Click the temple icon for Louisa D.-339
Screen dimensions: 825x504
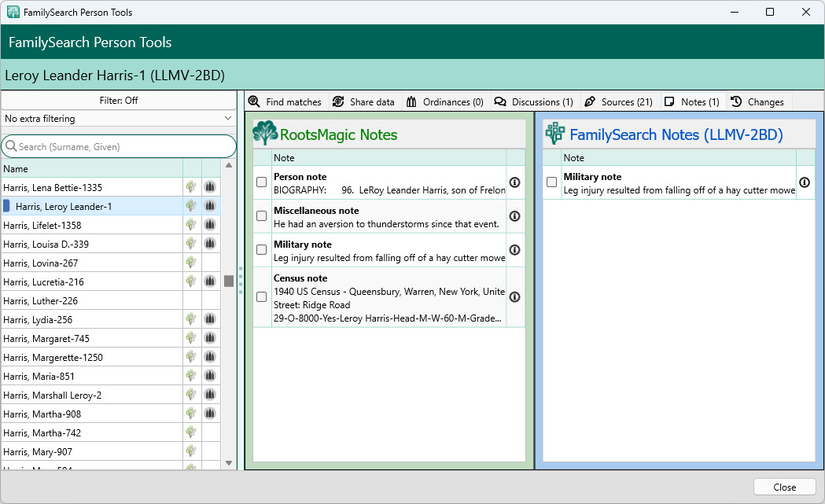[210, 244]
